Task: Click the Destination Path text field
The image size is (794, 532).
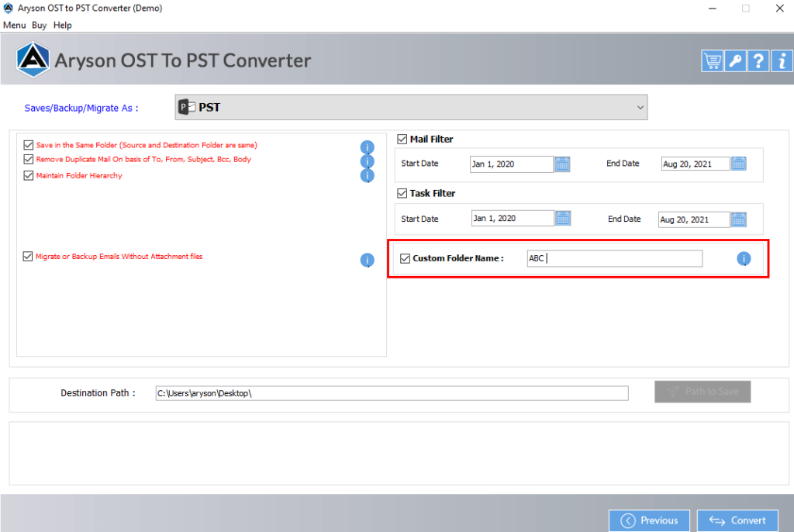Action: pyautogui.click(x=392, y=393)
